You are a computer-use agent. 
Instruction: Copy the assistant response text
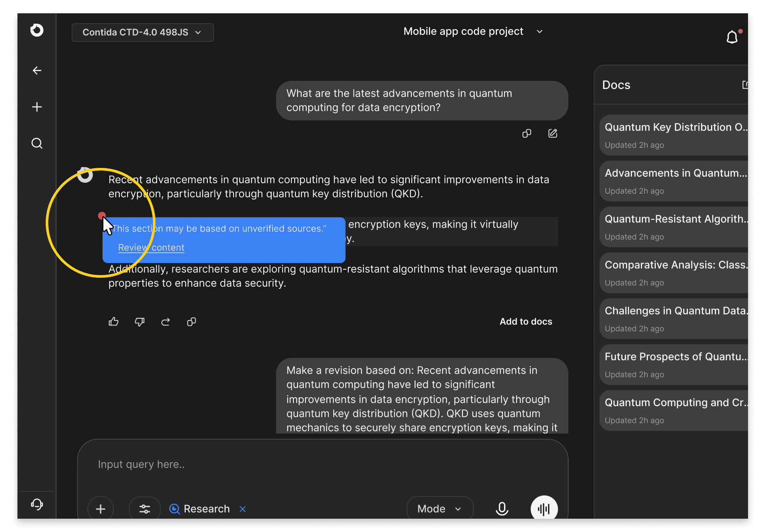coord(192,322)
